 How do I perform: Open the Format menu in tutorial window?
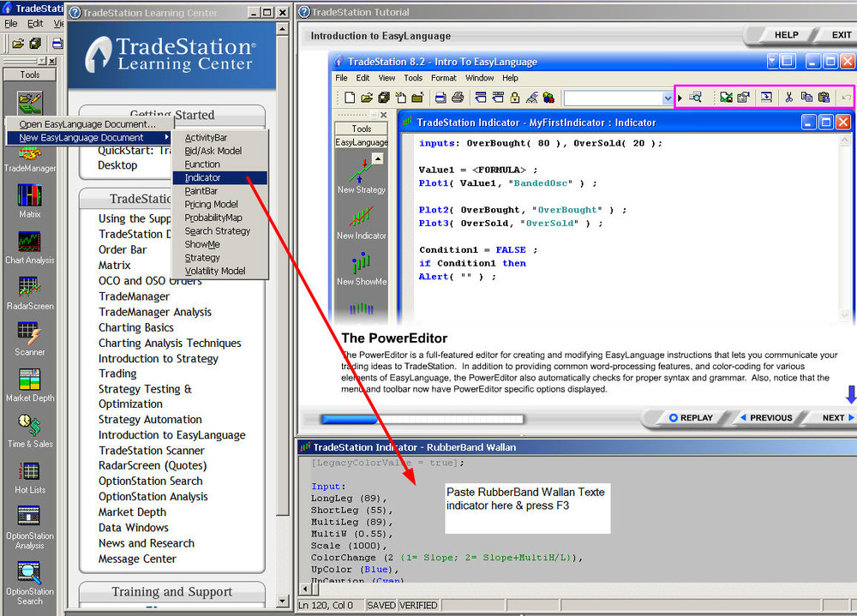[443, 78]
